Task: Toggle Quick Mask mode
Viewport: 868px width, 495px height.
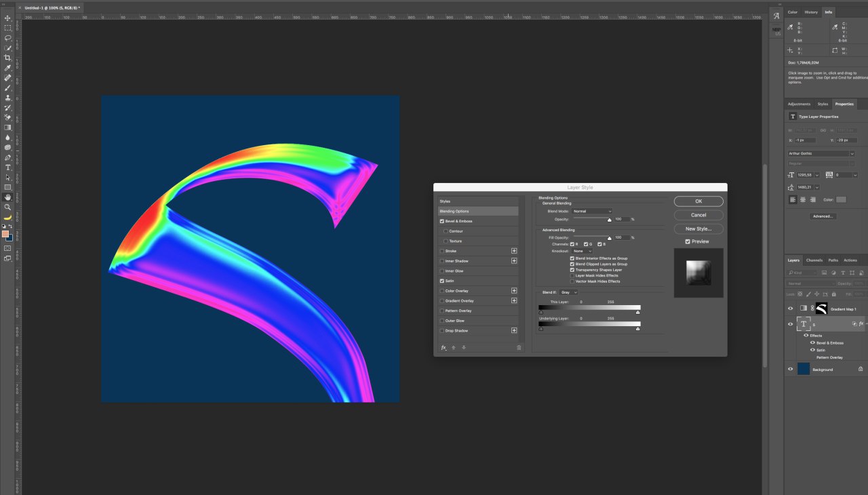Action: (x=8, y=248)
